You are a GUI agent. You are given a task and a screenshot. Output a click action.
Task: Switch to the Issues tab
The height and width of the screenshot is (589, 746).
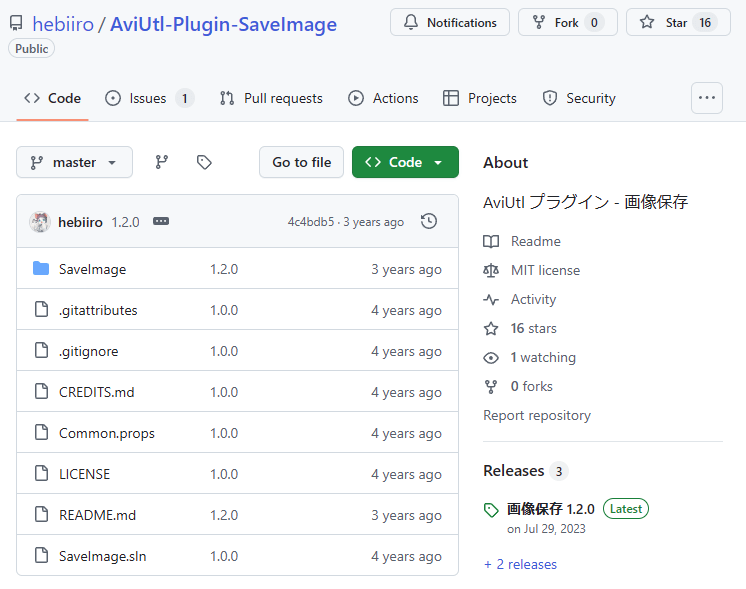point(148,98)
